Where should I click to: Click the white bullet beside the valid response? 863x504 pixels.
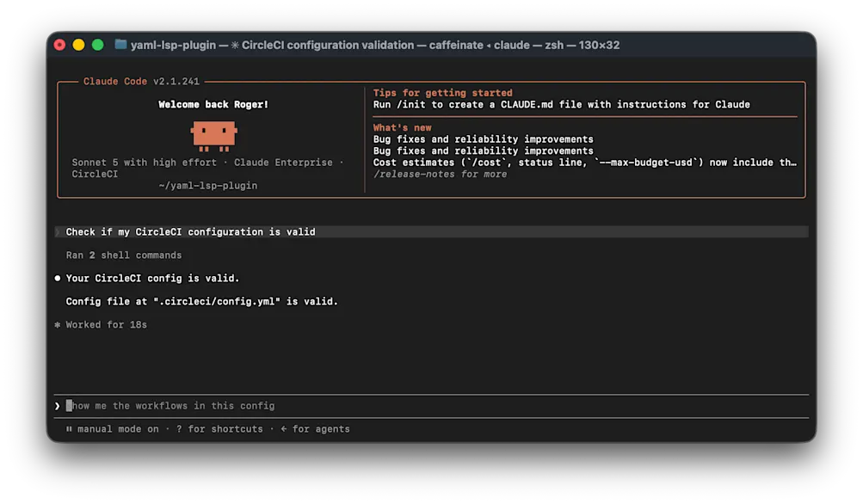coord(58,279)
